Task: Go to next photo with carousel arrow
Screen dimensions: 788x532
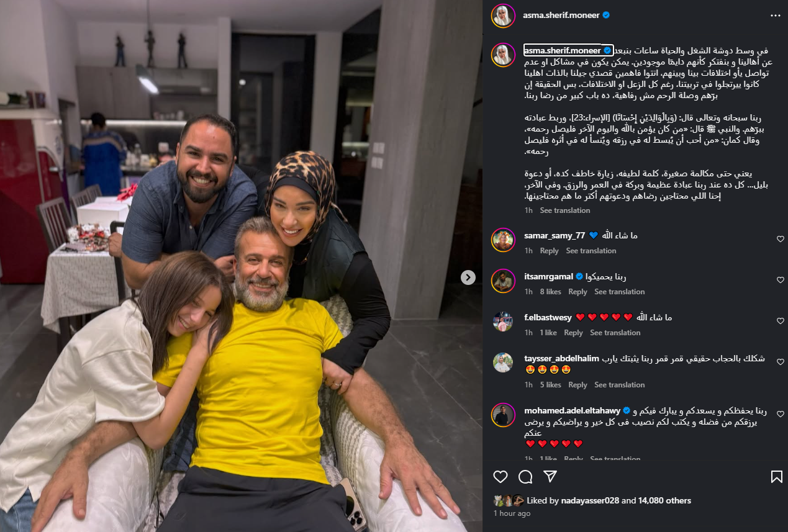Action: 468,277
